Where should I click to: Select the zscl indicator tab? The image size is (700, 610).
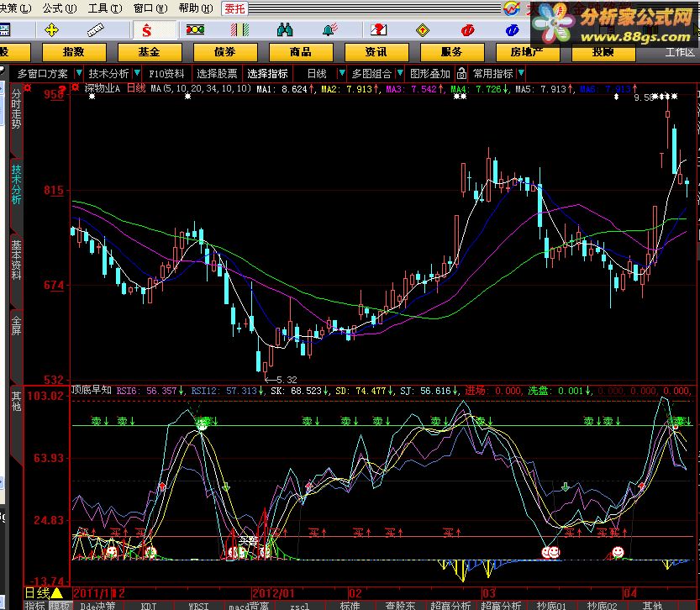pos(299,606)
